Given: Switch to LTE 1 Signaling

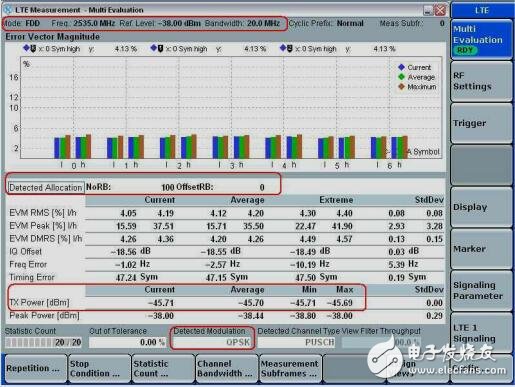Looking at the screenshot, I should (482, 333).
